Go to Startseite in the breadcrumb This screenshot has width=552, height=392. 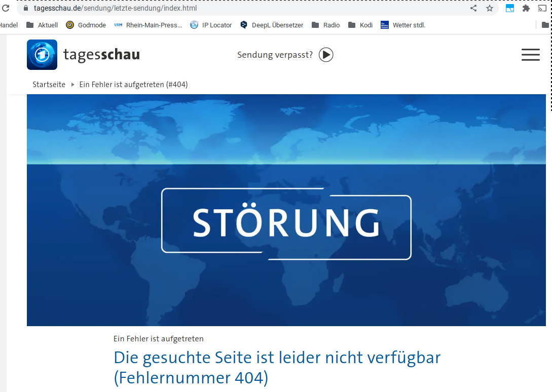tap(49, 85)
